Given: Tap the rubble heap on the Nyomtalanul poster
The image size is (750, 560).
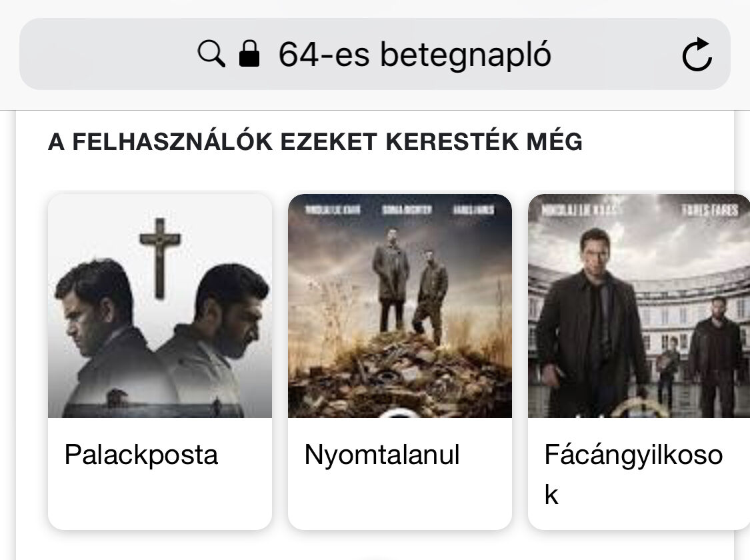Looking at the screenshot, I should coord(400,373).
